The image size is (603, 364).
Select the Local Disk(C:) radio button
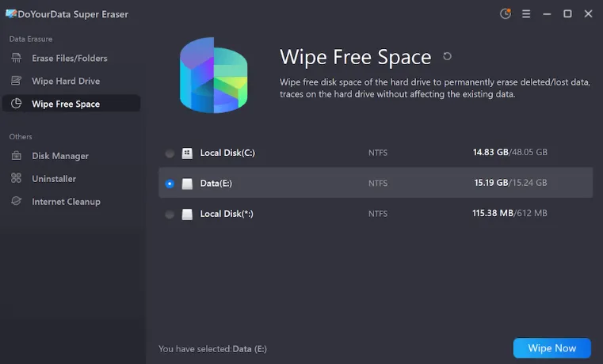170,154
